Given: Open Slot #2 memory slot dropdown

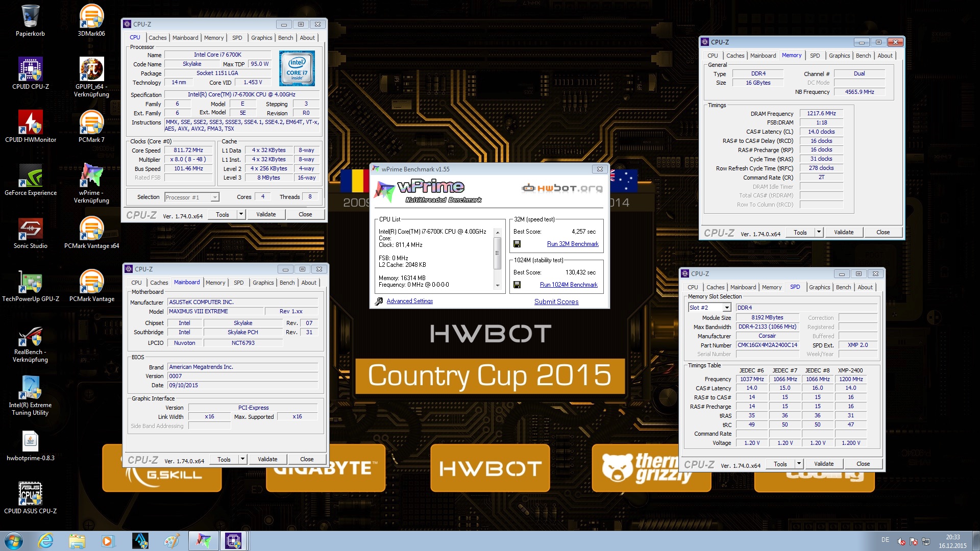Looking at the screenshot, I should 710,308.
